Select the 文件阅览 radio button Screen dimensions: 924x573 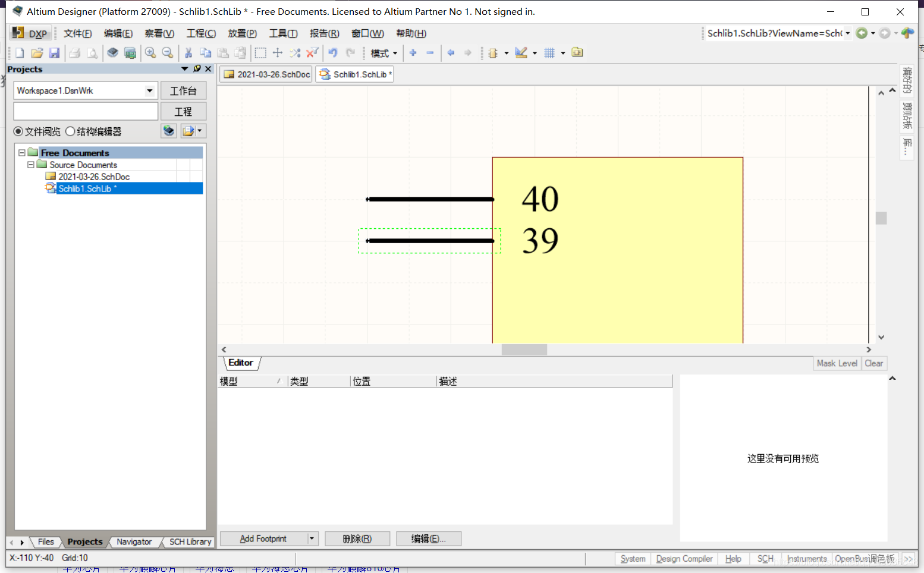coord(18,131)
